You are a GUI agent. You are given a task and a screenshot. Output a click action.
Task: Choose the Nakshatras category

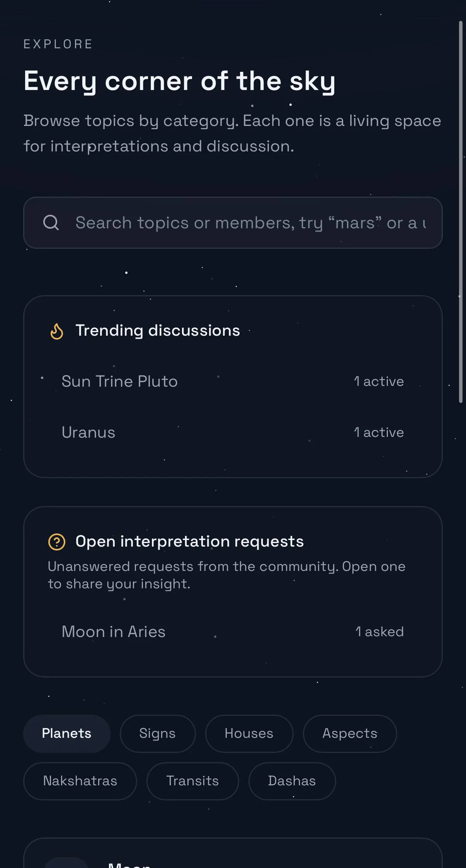80,781
